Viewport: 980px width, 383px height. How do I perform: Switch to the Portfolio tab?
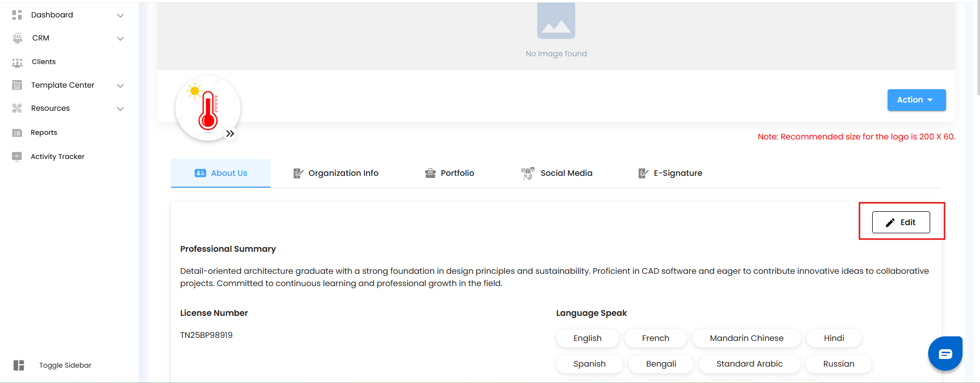click(x=450, y=173)
